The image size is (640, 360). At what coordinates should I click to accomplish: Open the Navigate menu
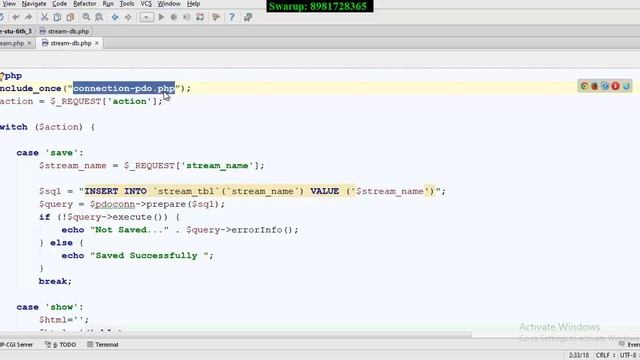(x=34, y=4)
